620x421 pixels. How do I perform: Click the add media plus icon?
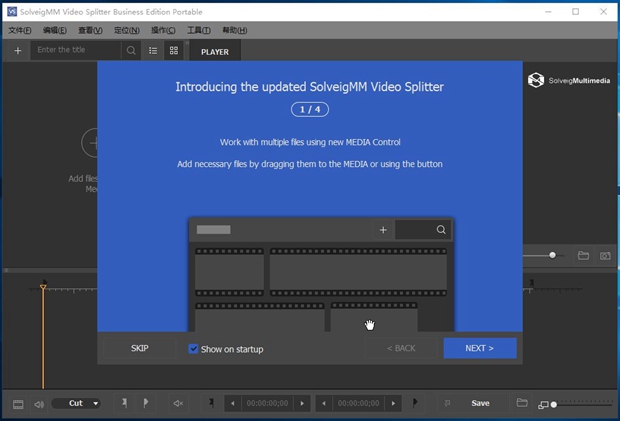coord(18,51)
